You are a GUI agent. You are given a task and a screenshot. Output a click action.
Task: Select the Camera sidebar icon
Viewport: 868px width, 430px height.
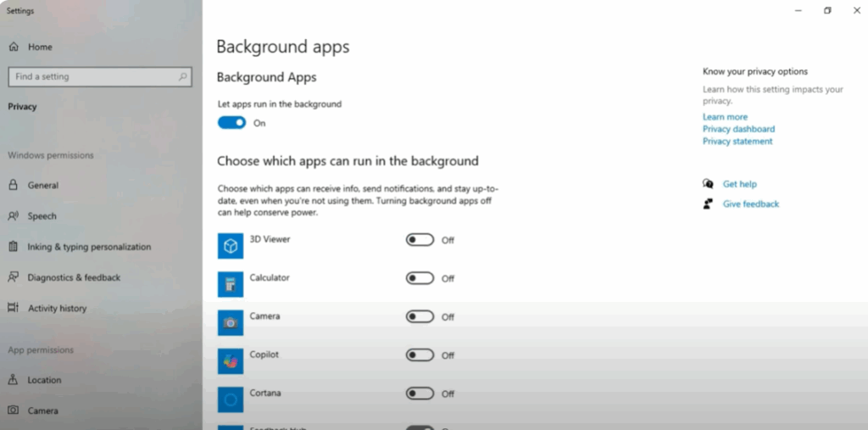pos(14,410)
